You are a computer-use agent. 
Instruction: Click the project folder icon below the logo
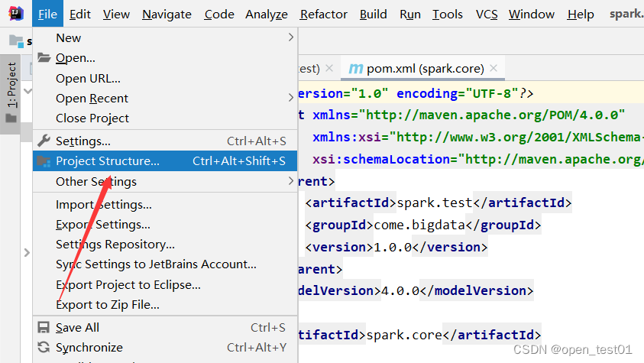coord(17,41)
